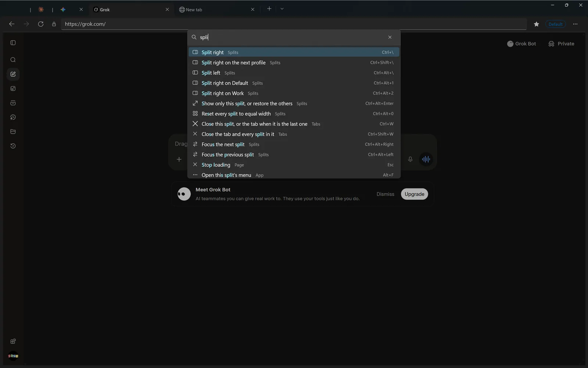Expand the tab list dropdown chevron
Image resolution: width=588 pixels, height=368 pixels.
click(x=282, y=8)
